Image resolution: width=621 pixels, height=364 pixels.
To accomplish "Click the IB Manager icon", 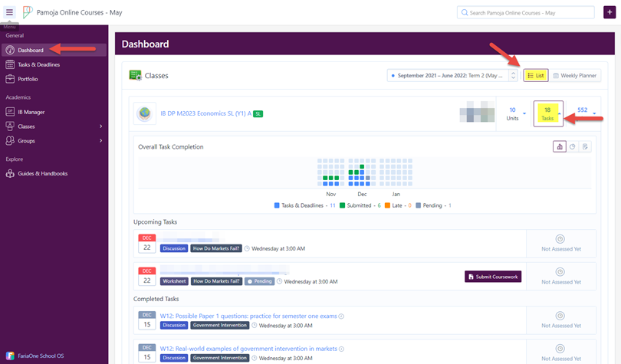I will pyautogui.click(x=10, y=112).
